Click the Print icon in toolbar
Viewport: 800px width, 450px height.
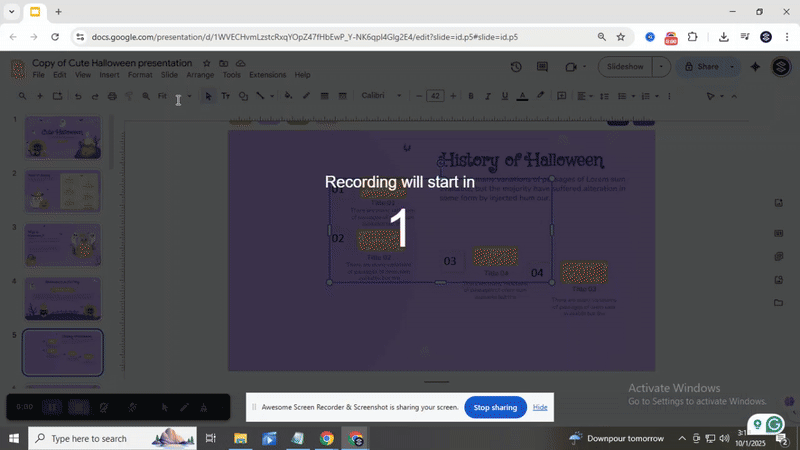pos(112,96)
